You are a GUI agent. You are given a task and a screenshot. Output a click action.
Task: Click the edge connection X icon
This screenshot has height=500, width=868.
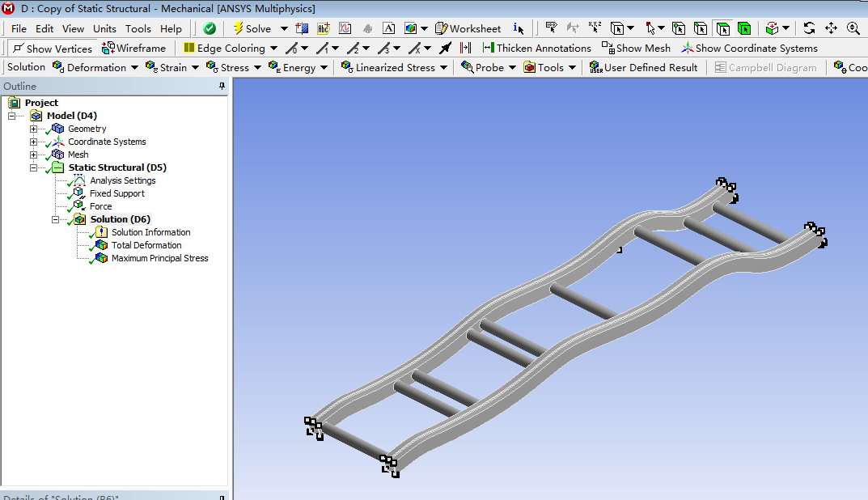tap(415, 49)
